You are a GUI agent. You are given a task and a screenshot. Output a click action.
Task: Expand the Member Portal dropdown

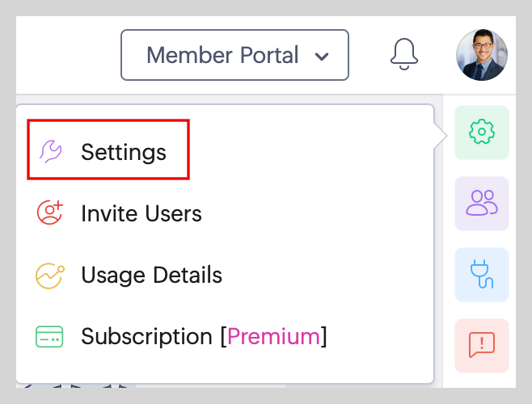(x=234, y=55)
